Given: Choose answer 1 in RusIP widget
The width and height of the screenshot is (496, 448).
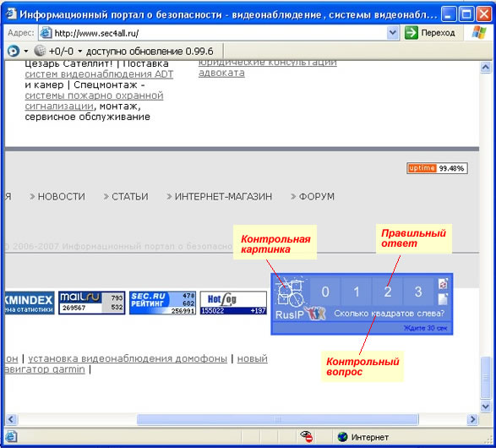Looking at the screenshot, I should [x=357, y=292].
